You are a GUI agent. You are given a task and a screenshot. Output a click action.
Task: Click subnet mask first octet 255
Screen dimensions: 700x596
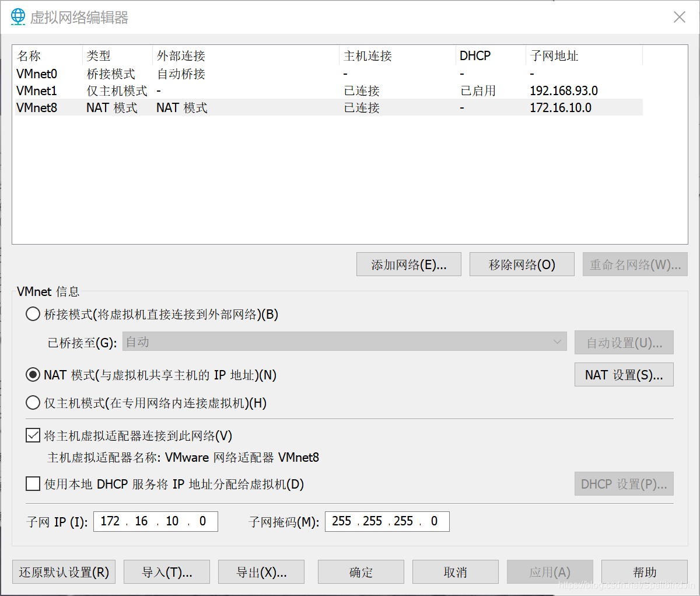click(x=342, y=521)
